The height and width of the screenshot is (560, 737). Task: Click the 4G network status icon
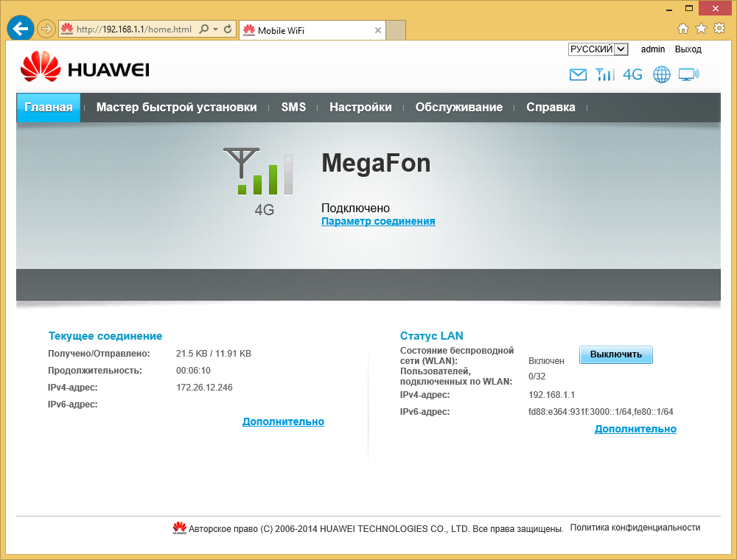tap(632, 74)
